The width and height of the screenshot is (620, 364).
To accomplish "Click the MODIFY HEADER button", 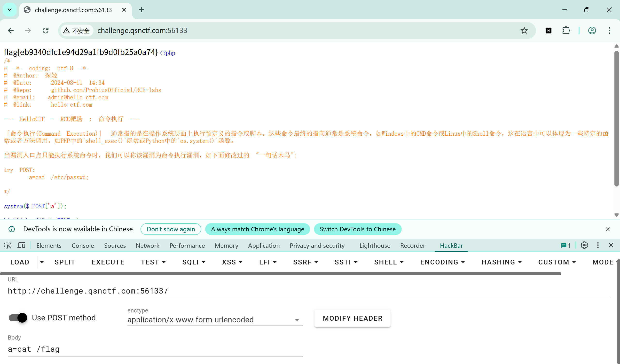I will point(352,318).
